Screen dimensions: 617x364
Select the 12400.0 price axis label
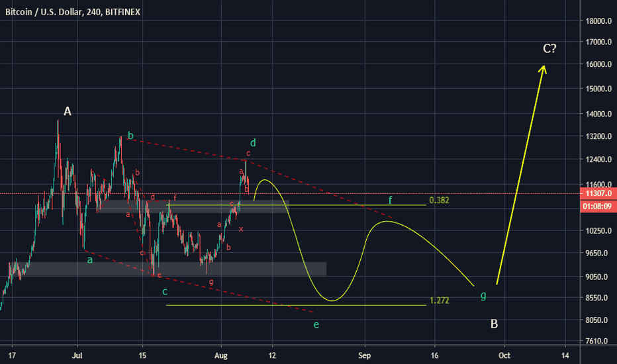click(x=598, y=159)
